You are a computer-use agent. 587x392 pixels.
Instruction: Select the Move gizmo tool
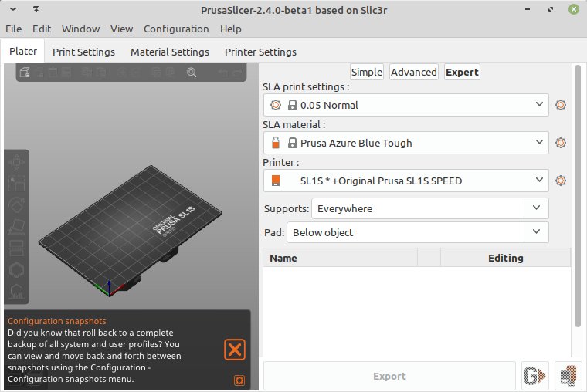16,162
